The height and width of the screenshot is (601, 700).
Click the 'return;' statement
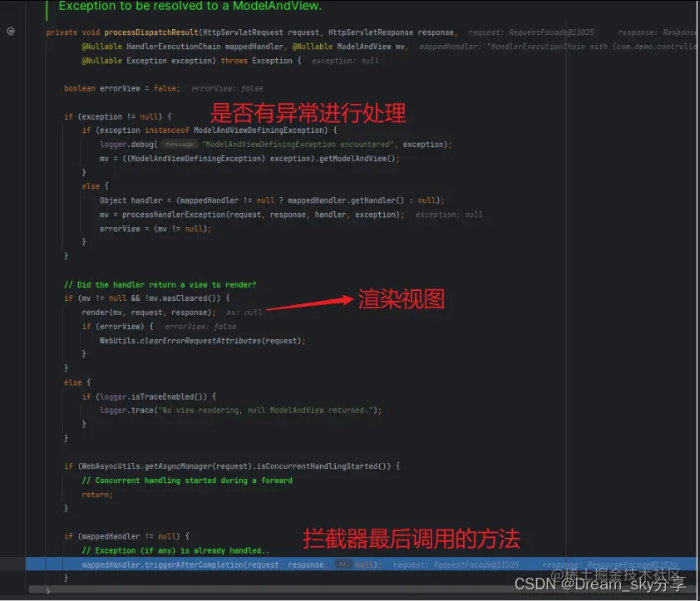pos(97,495)
